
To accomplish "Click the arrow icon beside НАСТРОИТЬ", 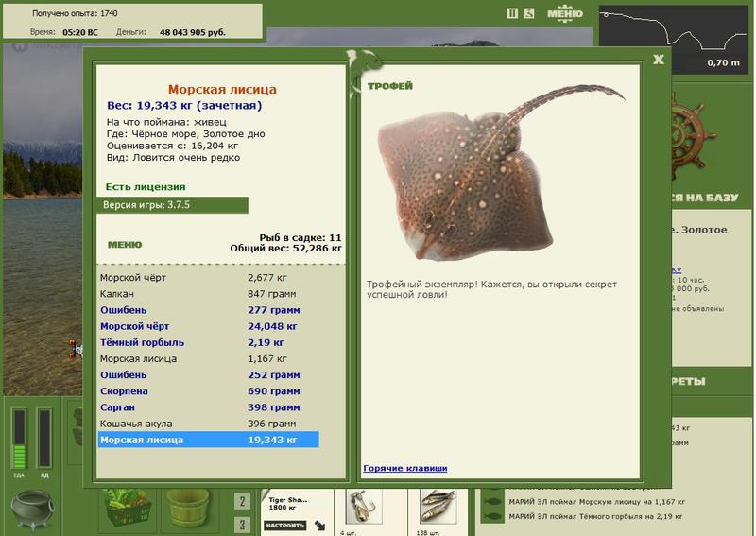I will point(319,526).
